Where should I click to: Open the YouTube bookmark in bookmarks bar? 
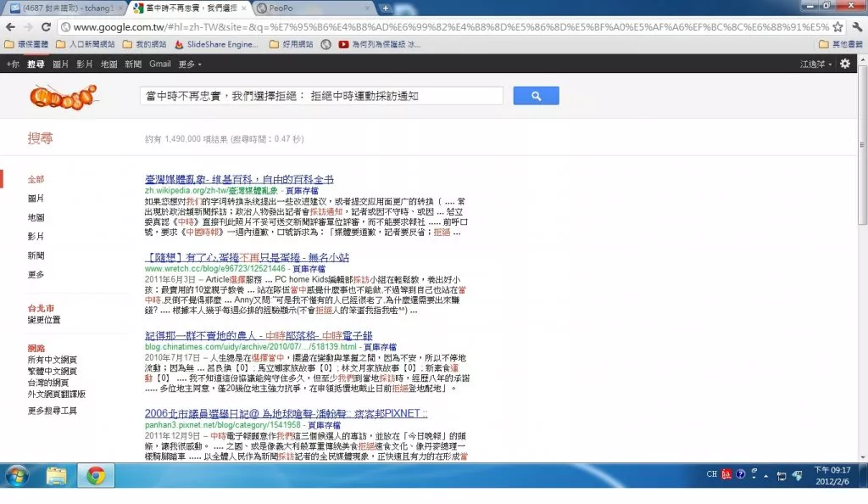380,44
